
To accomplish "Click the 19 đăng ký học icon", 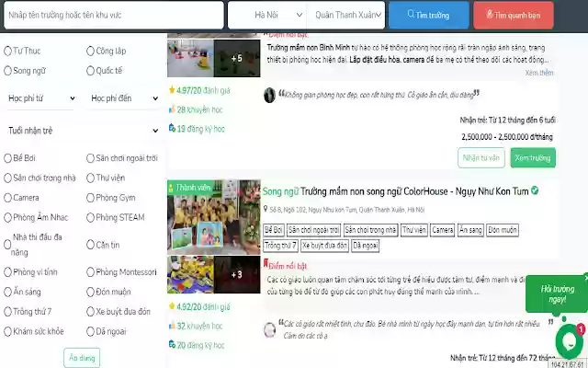I will [172, 129].
